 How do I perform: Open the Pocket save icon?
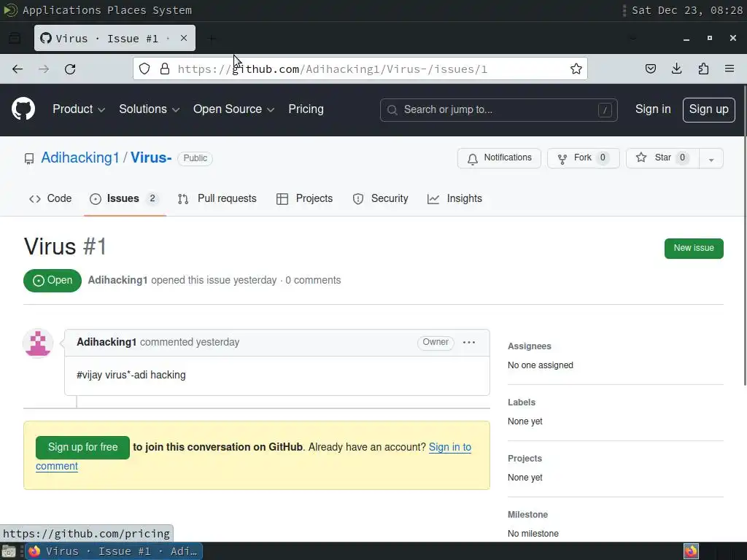pyautogui.click(x=650, y=69)
